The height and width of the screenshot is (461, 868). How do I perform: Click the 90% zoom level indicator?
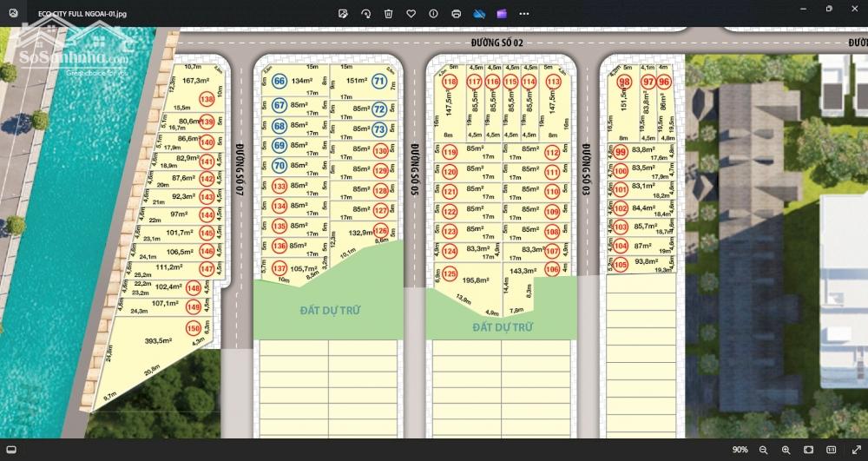point(740,450)
